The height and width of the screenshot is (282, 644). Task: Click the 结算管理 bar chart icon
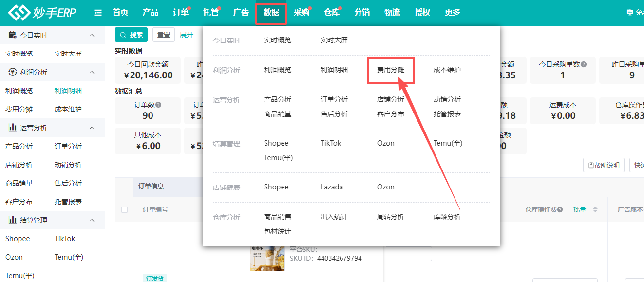click(13, 220)
